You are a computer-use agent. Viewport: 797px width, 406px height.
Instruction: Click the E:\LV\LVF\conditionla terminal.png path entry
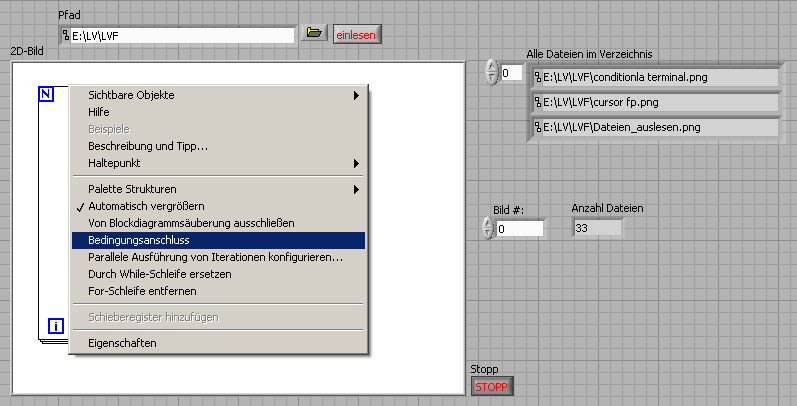click(656, 77)
